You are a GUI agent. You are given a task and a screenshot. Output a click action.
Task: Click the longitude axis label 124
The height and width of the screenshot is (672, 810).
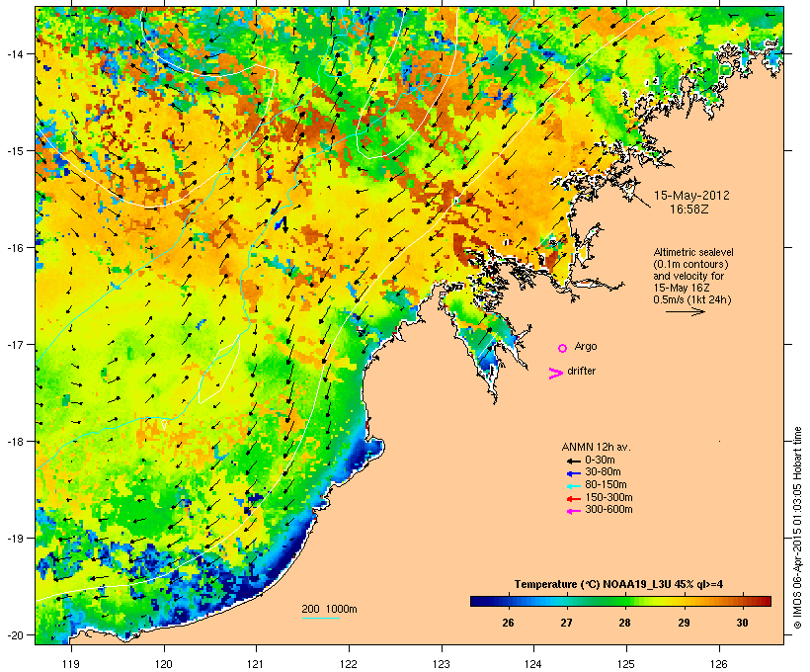533,664
